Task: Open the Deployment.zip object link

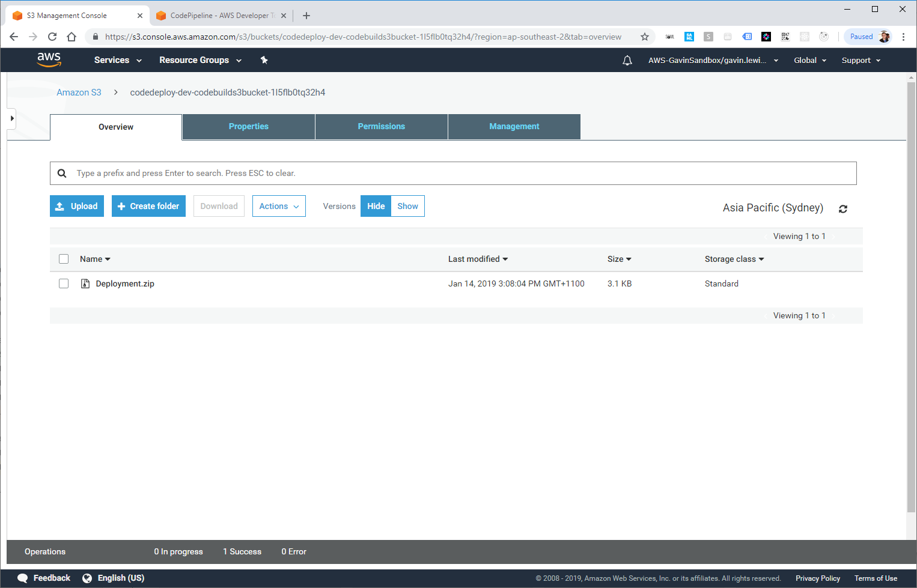Action: pos(125,283)
